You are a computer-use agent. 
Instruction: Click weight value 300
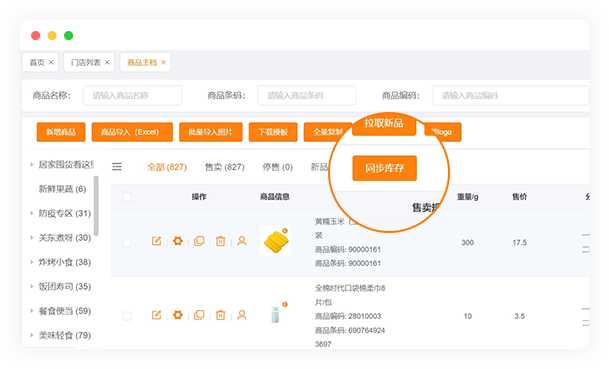pos(468,243)
